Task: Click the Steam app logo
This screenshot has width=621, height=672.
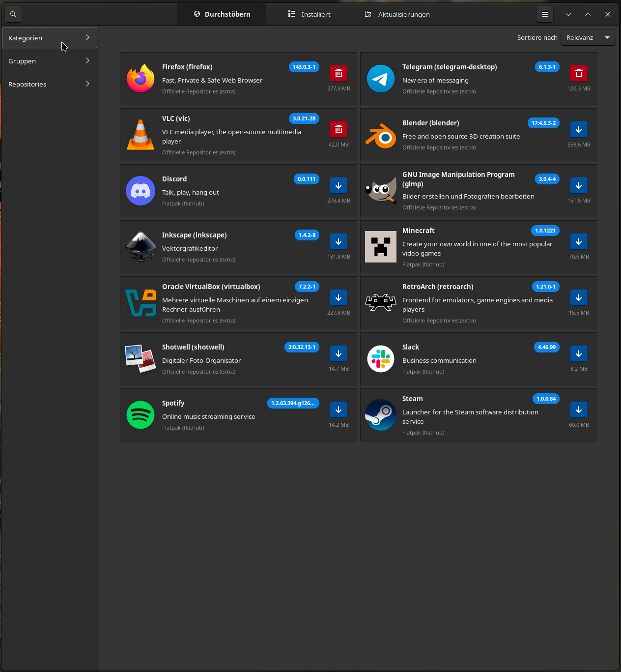Action: (381, 415)
